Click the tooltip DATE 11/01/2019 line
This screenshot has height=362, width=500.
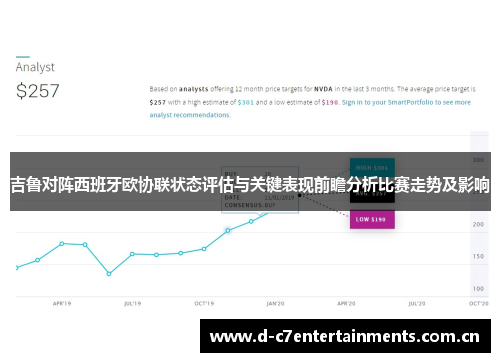coord(259,197)
